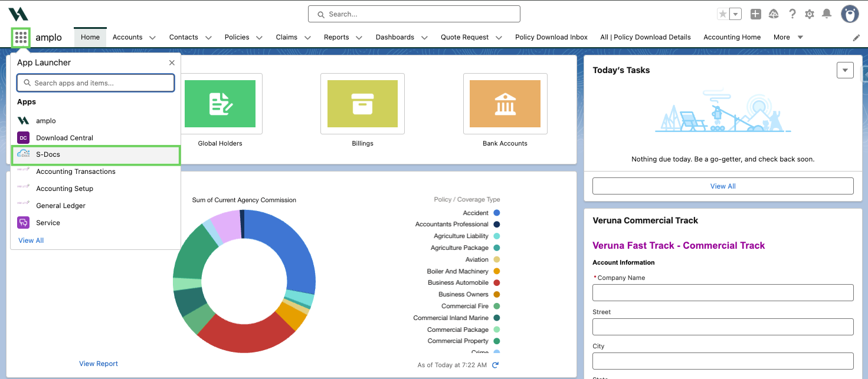Open the Notifications bell icon

pyautogui.click(x=827, y=14)
